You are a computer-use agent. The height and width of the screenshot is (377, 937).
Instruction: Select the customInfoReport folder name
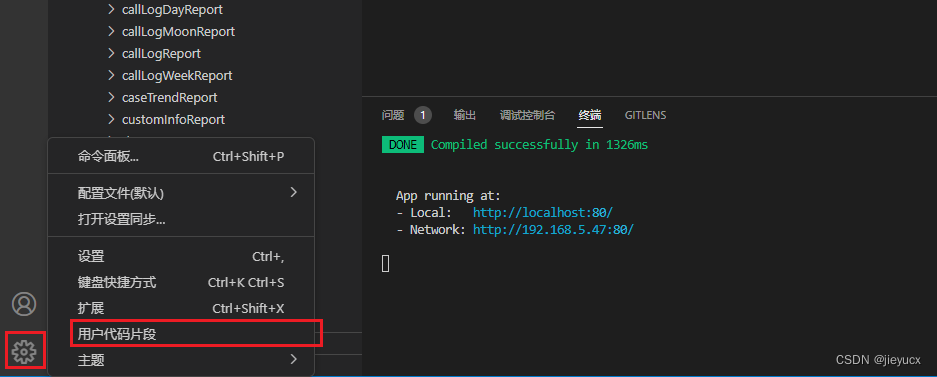173,119
